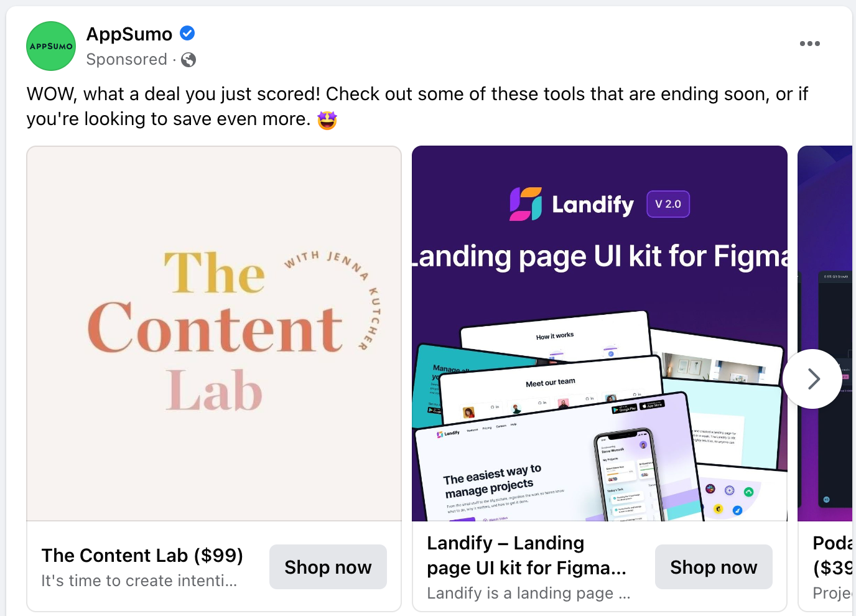
Task: Click the public audience globe icon
Action: pyautogui.click(x=187, y=59)
